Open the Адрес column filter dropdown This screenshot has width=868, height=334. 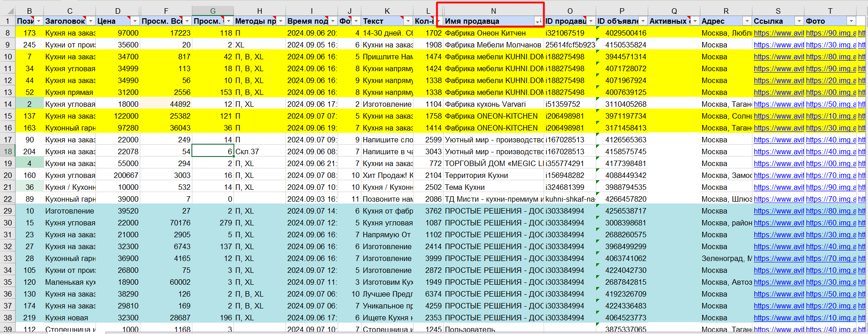coord(747,21)
